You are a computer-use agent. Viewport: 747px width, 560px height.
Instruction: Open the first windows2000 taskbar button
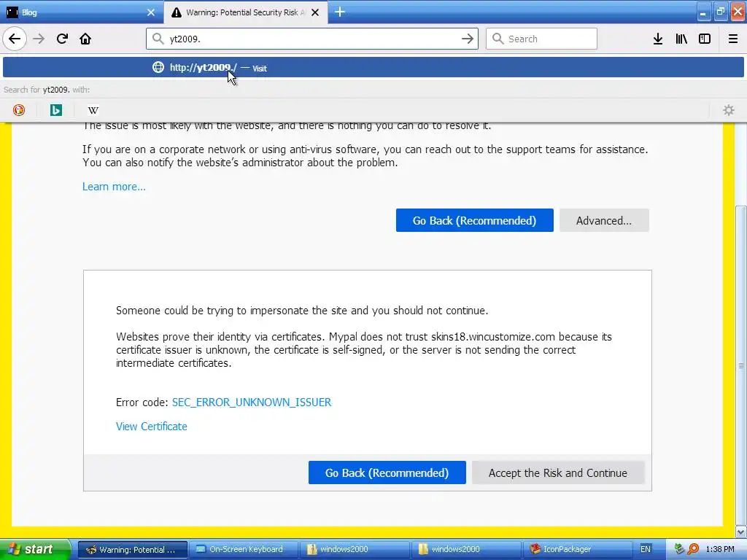click(355, 550)
